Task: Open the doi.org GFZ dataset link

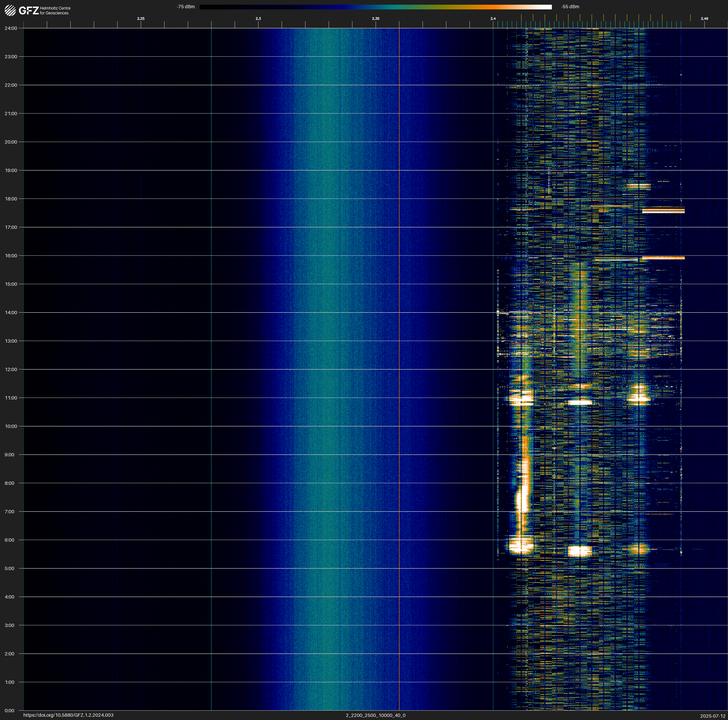Action: 68,715
